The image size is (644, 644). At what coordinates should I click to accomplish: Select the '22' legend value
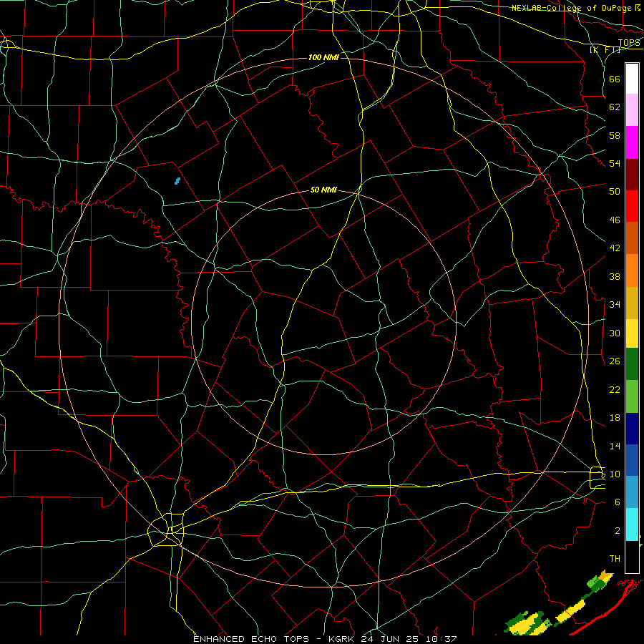[615, 389]
